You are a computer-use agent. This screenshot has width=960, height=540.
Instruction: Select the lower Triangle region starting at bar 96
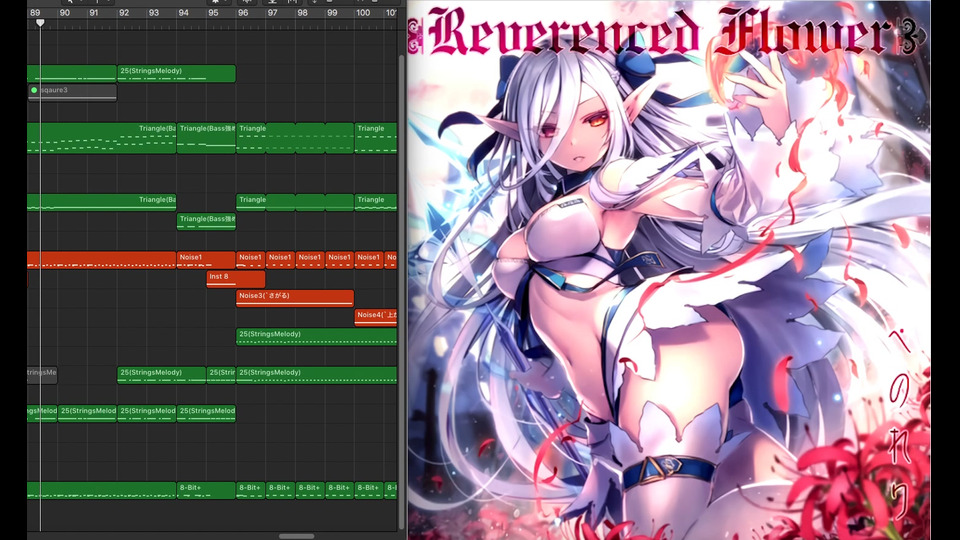click(250, 203)
